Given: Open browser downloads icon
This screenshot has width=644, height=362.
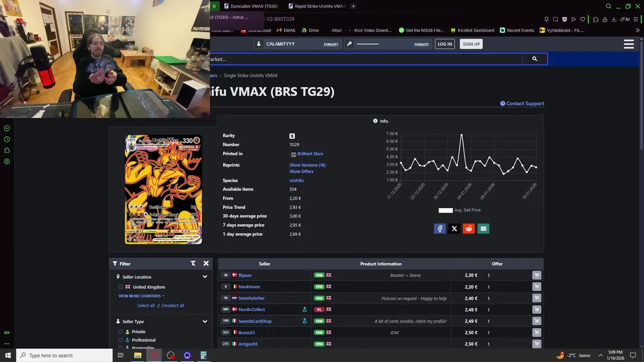Looking at the screenshot, I should coord(614,19).
